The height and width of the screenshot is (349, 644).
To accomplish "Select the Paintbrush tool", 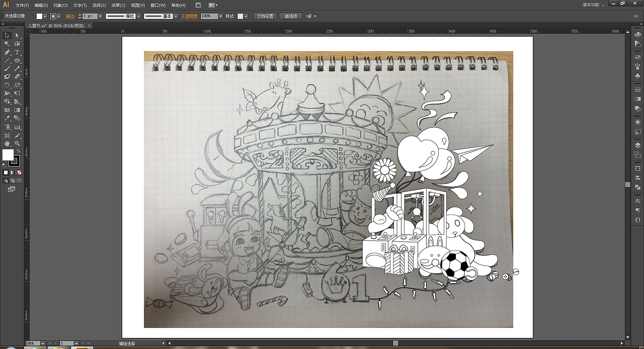I will point(7,68).
